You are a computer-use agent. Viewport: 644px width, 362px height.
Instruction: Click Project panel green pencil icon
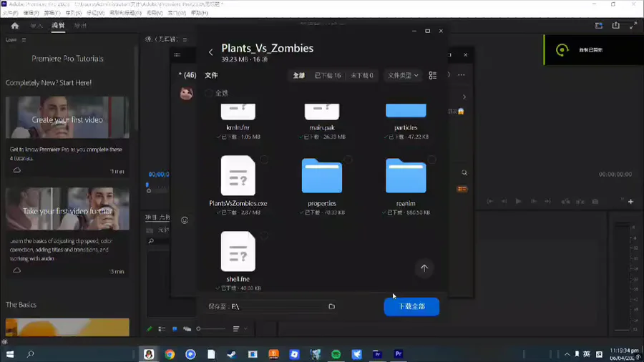click(150, 329)
